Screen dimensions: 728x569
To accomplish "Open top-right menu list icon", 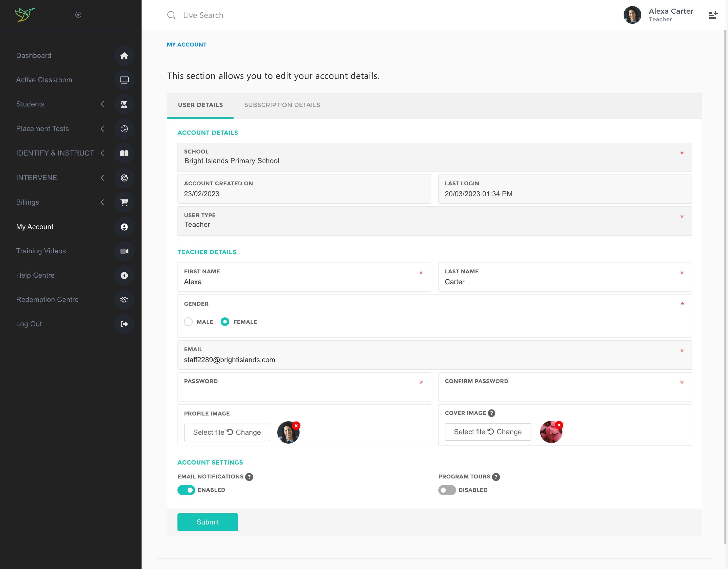I will [713, 15].
